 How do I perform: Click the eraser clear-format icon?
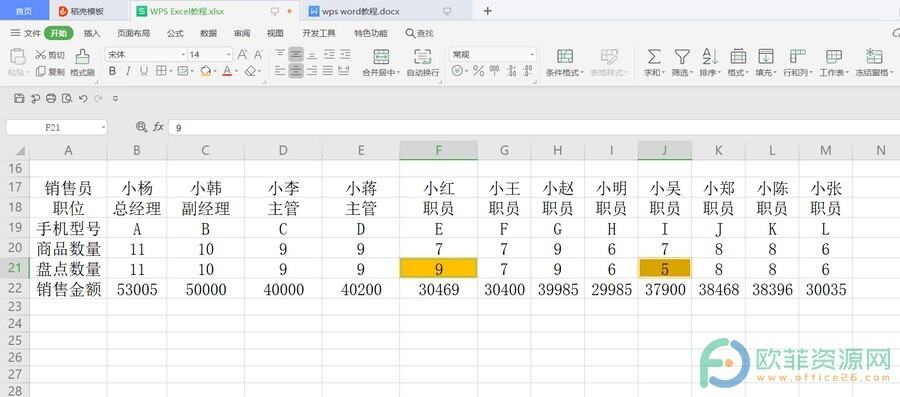coord(250,72)
